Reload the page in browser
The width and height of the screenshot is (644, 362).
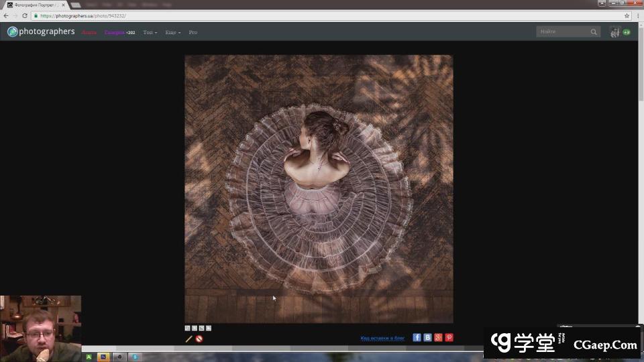25,15
